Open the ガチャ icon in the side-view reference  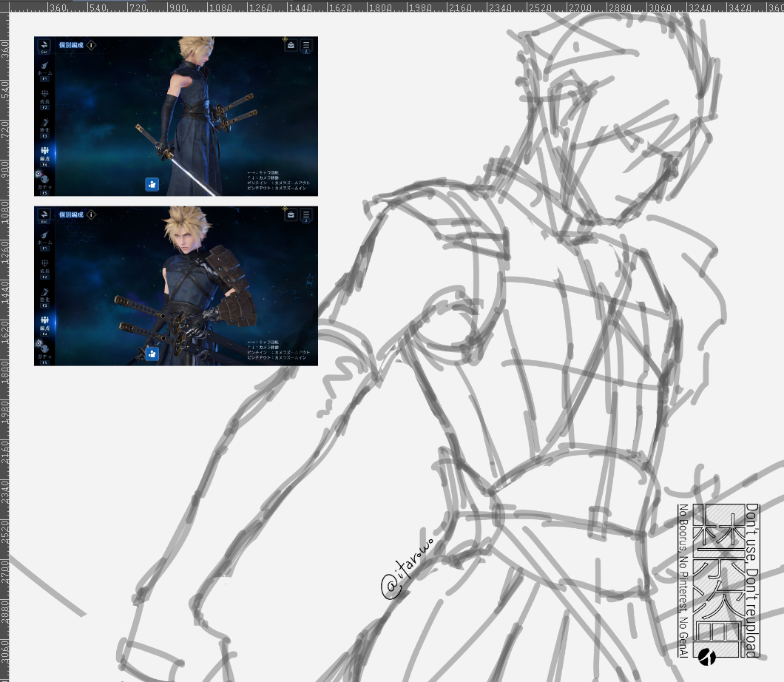[x=44, y=180]
